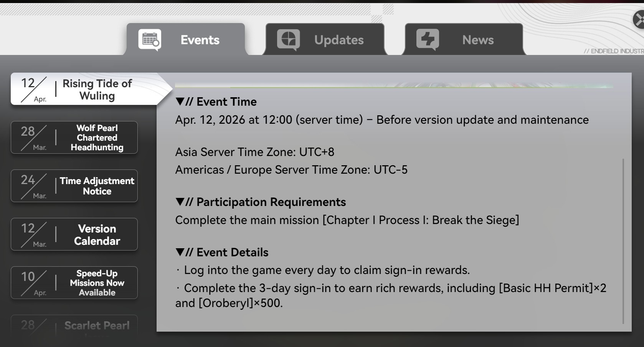This screenshot has height=347, width=644.
Task: Close the announcements panel with X icon
Action: pyautogui.click(x=639, y=20)
